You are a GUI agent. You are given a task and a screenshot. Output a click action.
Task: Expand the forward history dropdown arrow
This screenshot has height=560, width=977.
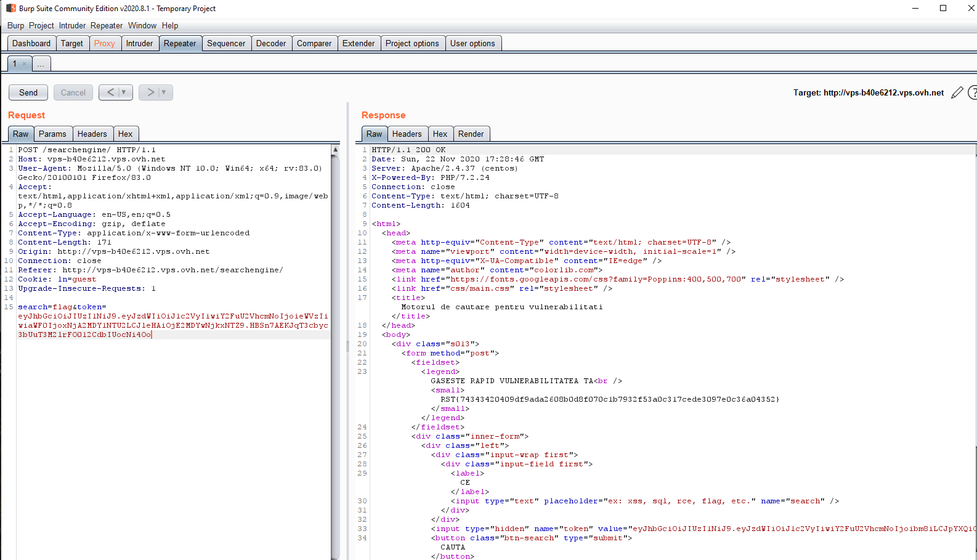(164, 92)
